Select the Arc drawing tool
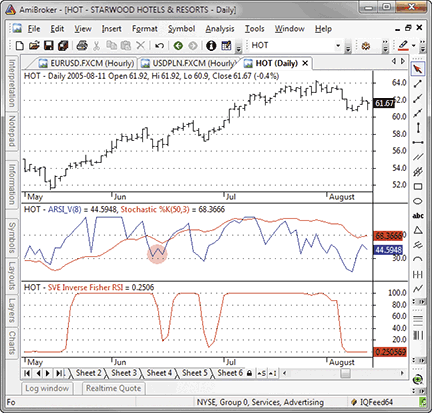432x413 pixels. pos(418,259)
